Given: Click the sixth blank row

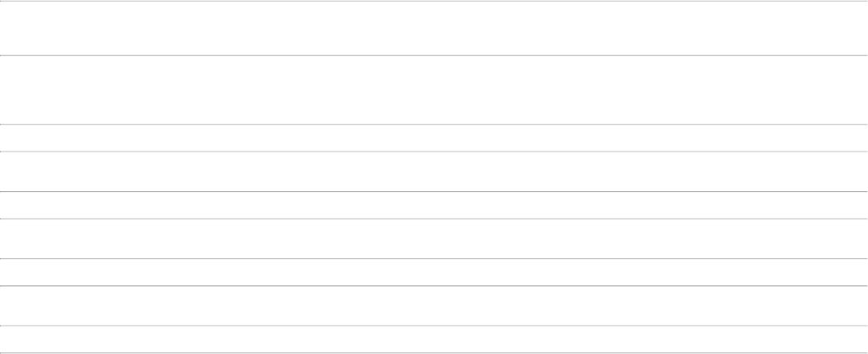Looking at the screenshot, I should pos(434,238).
